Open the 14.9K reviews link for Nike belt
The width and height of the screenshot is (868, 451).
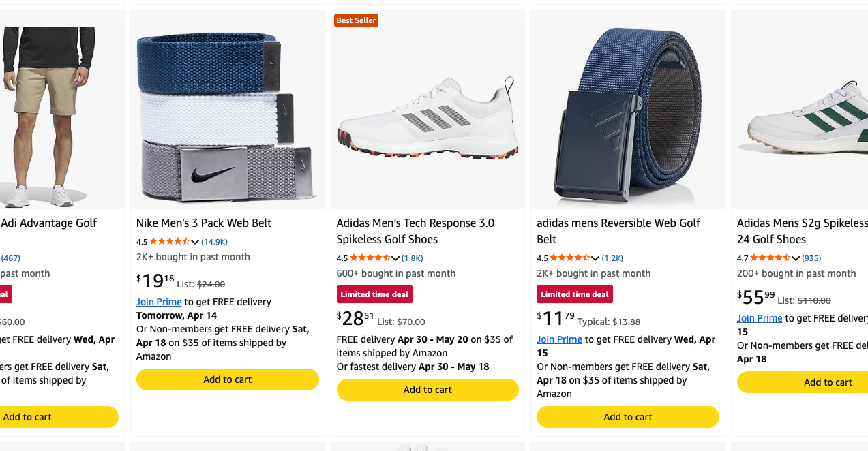pos(215,242)
